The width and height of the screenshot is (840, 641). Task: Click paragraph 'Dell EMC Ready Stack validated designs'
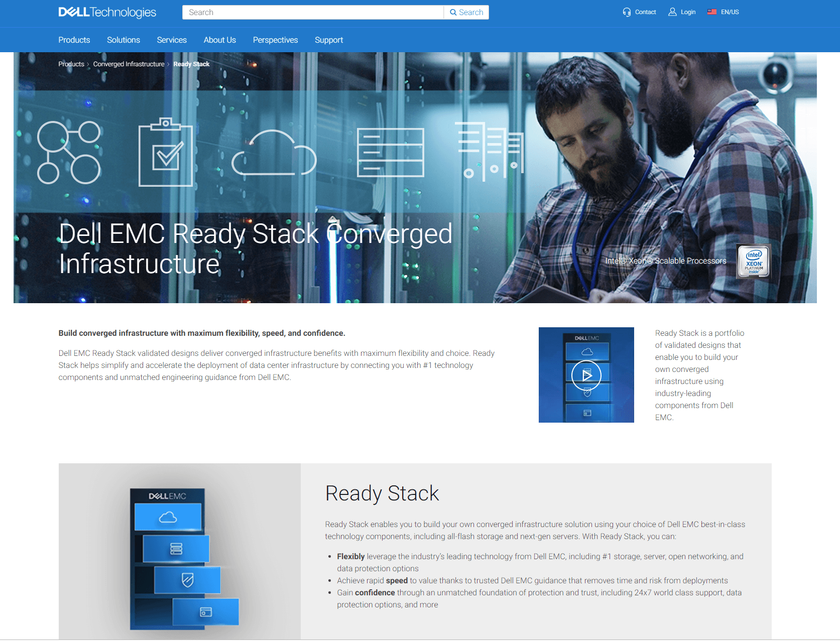[x=277, y=365]
